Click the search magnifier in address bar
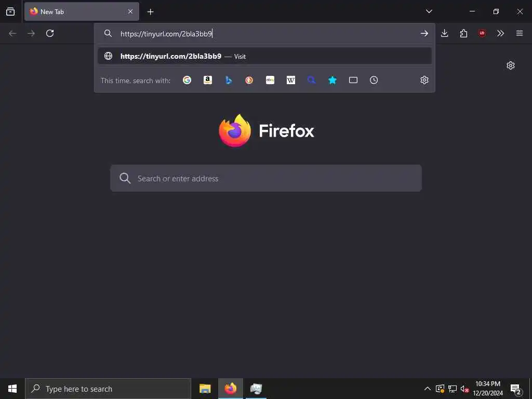Viewport: 532px width, 399px height. point(108,33)
